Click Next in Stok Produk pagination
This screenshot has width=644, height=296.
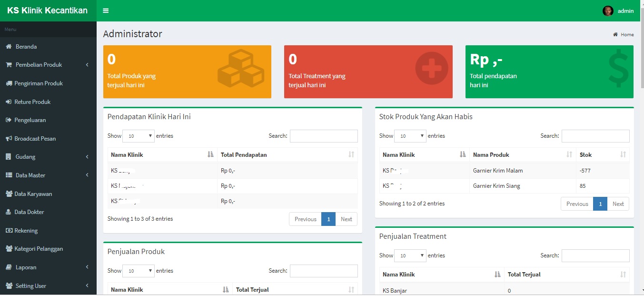618,204
